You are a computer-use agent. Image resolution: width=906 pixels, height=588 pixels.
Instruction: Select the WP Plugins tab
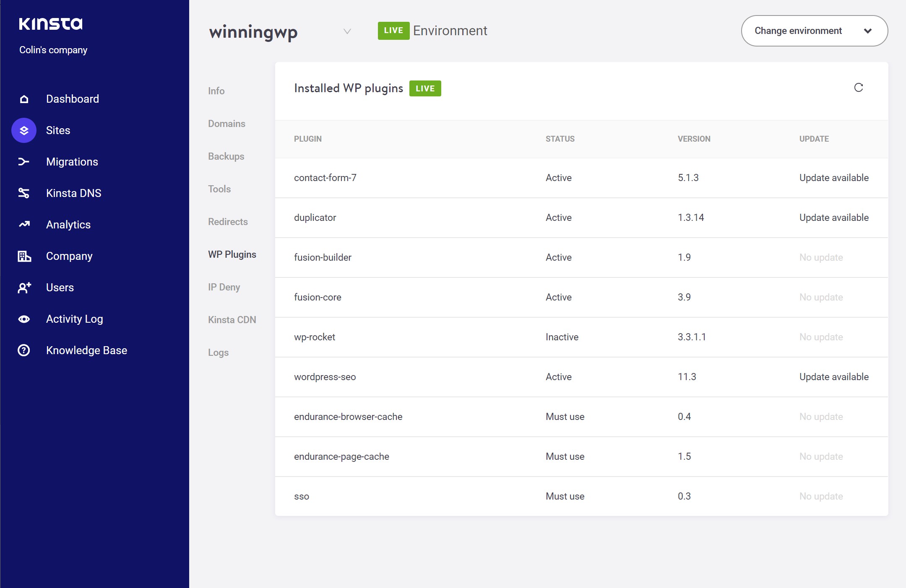click(232, 254)
